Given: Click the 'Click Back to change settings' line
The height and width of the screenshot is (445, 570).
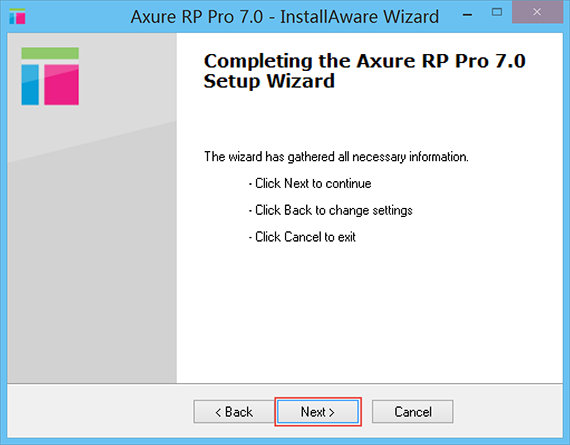Looking at the screenshot, I should tap(330, 211).
